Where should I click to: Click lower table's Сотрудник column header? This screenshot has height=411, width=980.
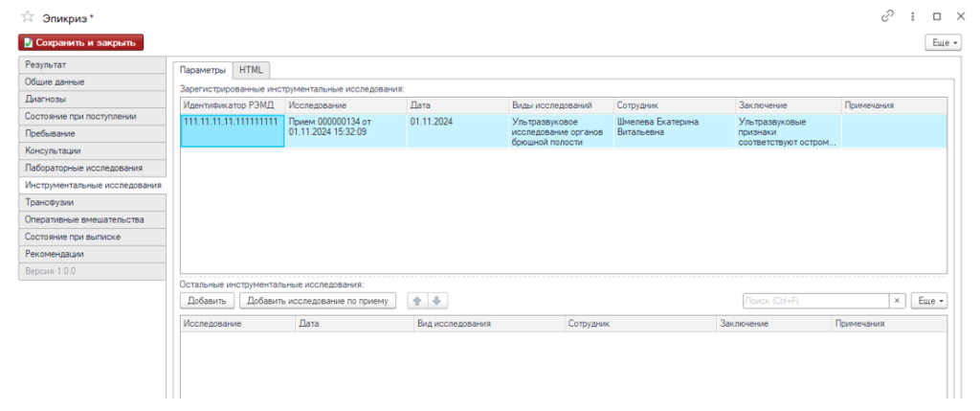click(640, 324)
